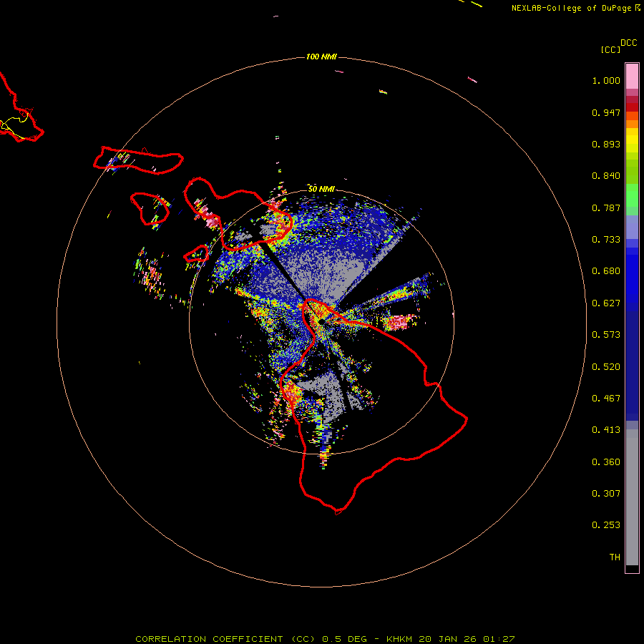Click the 0.680 scale value
Image resolution: width=644 pixels, height=644 pixels.
(x=606, y=271)
